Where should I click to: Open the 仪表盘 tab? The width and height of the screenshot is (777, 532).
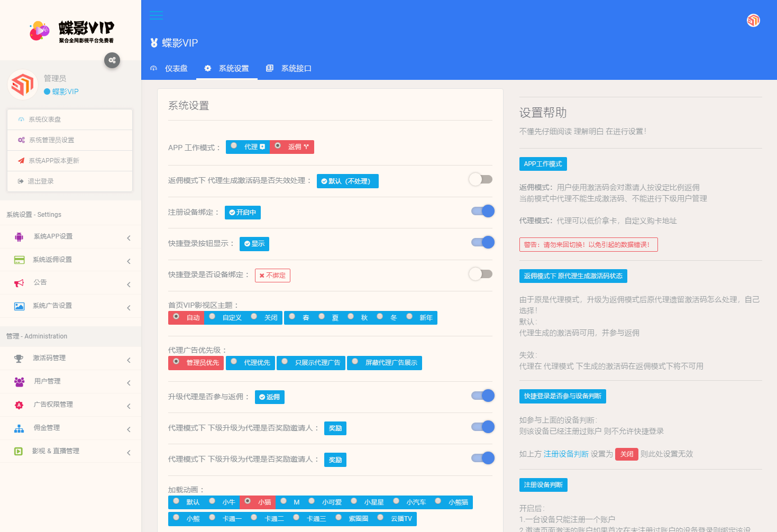pyautogui.click(x=169, y=69)
